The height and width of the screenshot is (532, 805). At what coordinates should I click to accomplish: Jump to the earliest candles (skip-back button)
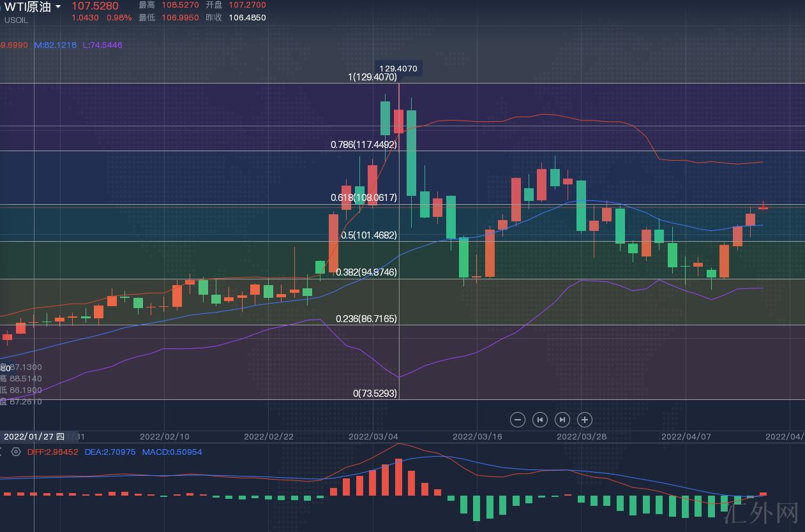tap(540, 419)
